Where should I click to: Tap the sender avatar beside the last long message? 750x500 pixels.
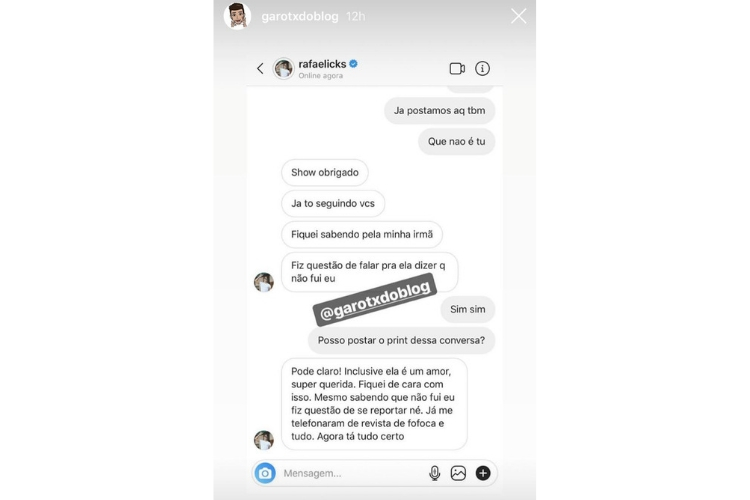point(264,440)
